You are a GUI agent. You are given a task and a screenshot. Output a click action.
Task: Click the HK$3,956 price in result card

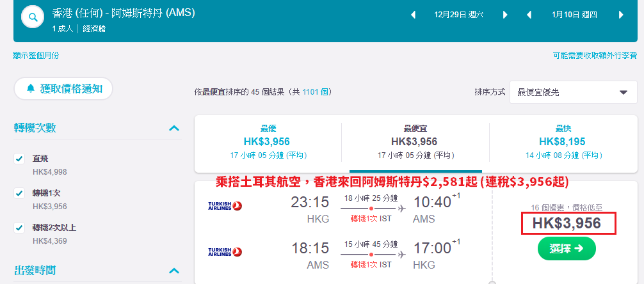(567, 223)
